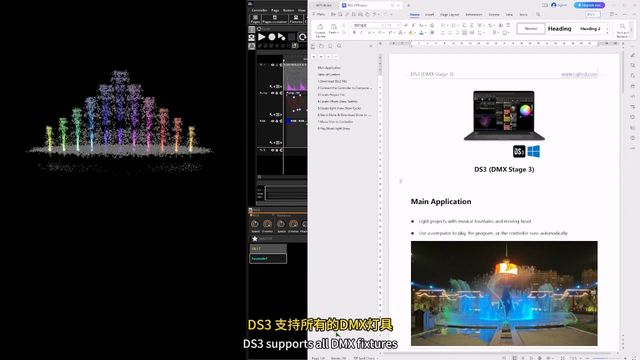Image resolution: width=640 pixels, height=360 pixels.
Task: Toggle visibility eye on top timeline track
Action: pos(273,65)
